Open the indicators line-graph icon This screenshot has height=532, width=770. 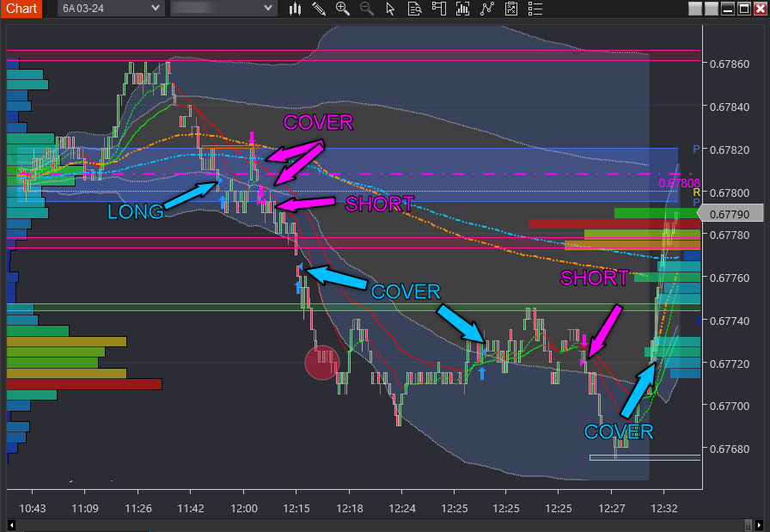pos(486,9)
